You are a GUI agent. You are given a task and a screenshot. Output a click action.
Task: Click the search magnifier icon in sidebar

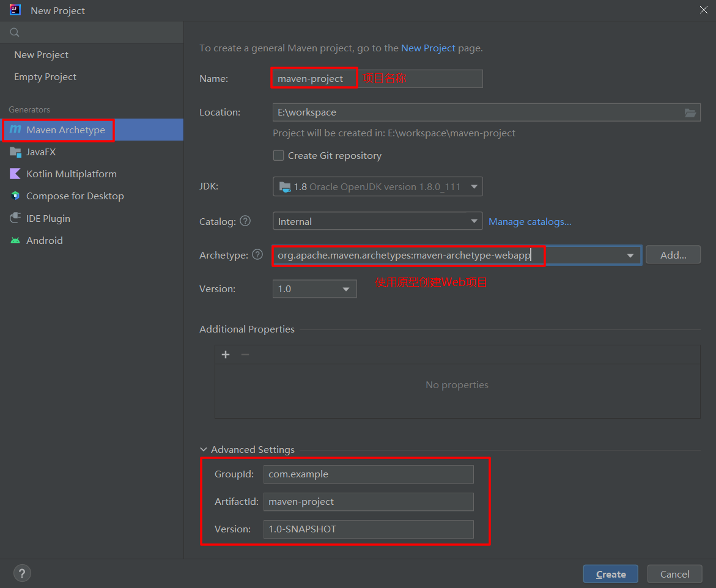pos(15,32)
